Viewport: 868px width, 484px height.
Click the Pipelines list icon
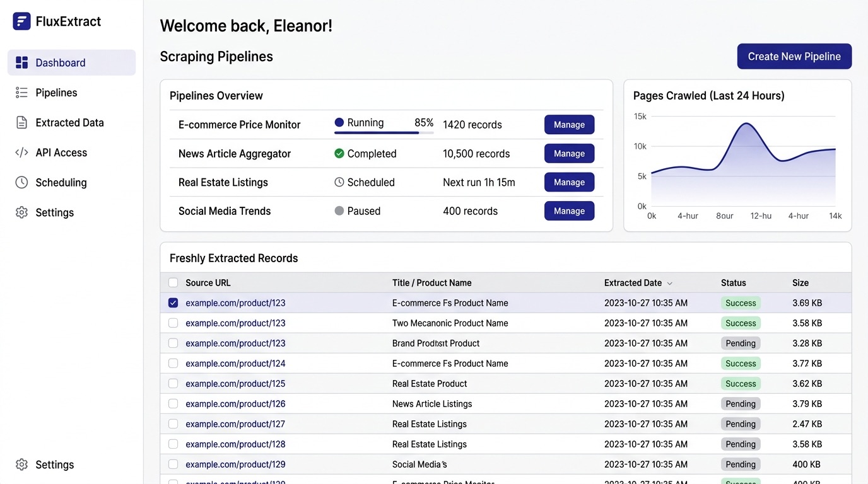click(x=21, y=93)
